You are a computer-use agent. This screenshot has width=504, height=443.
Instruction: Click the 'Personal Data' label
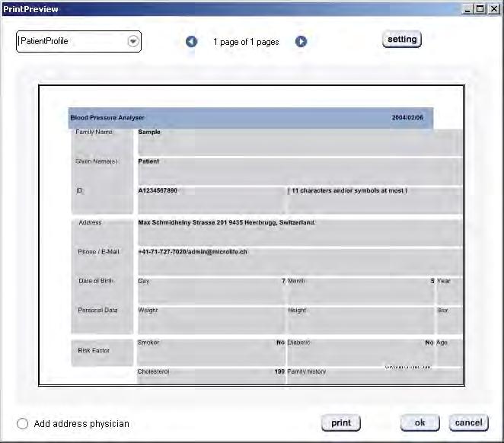click(x=97, y=310)
